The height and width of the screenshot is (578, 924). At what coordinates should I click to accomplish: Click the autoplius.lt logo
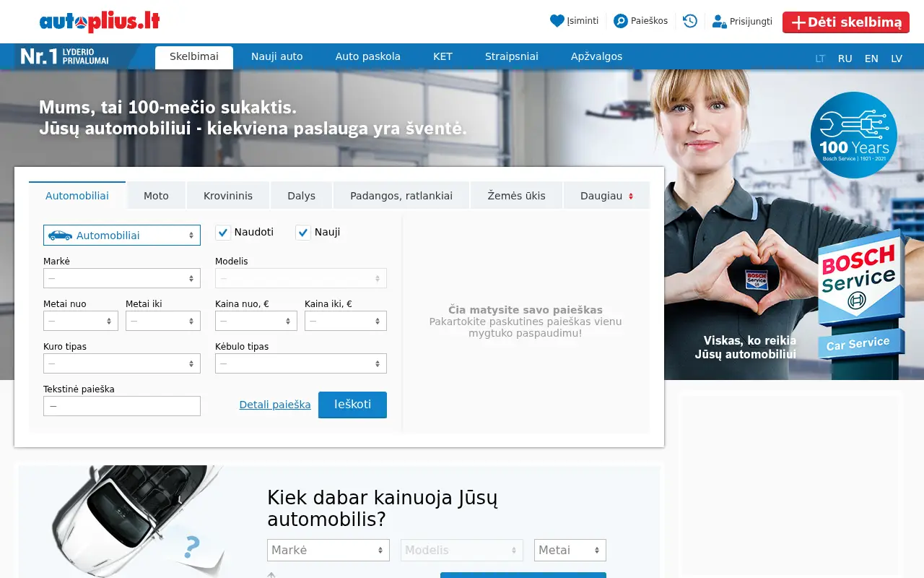[100, 22]
